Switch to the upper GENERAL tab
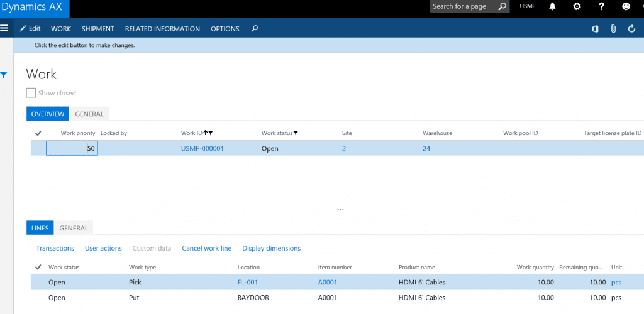Image resolution: width=644 pixels, height=314 pixels. click(89, 114)
